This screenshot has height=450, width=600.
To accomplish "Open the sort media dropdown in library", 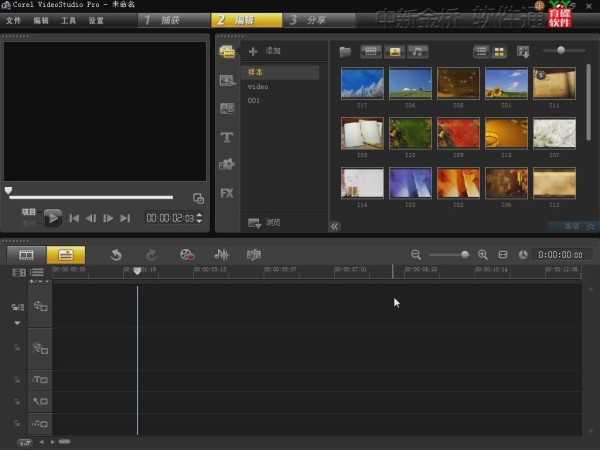I will pyautogui.click(x=523, y=51).
